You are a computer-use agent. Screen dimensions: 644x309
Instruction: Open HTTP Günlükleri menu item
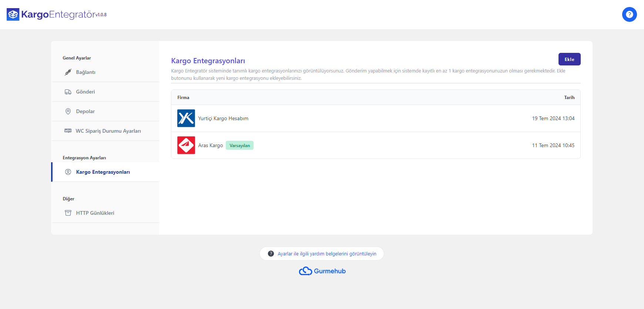click(105, 213)
